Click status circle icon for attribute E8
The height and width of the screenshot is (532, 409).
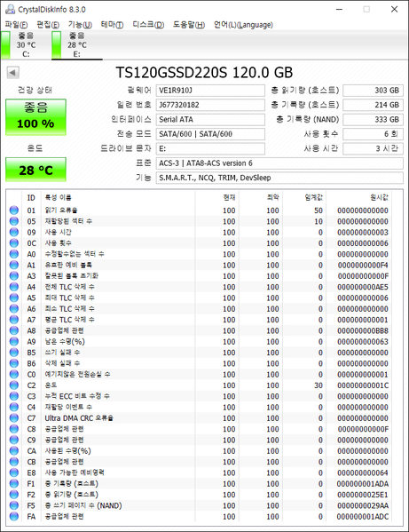pos(14,472)
